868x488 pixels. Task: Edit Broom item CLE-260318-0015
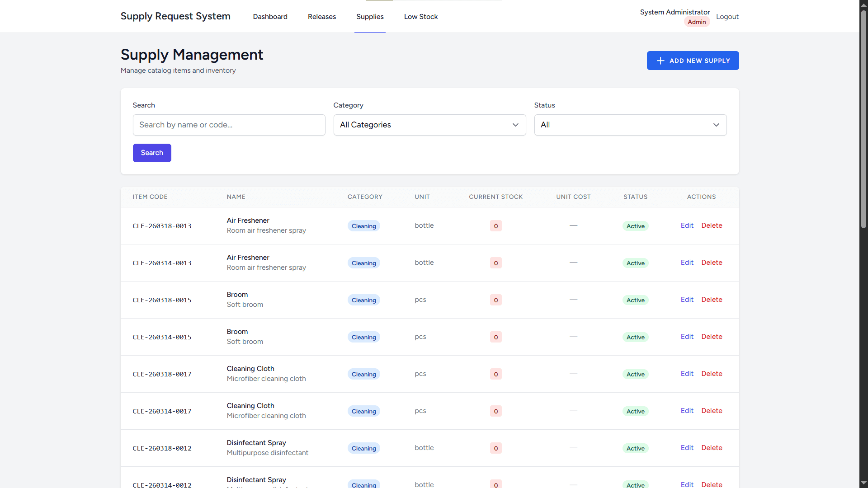(687, 300)
